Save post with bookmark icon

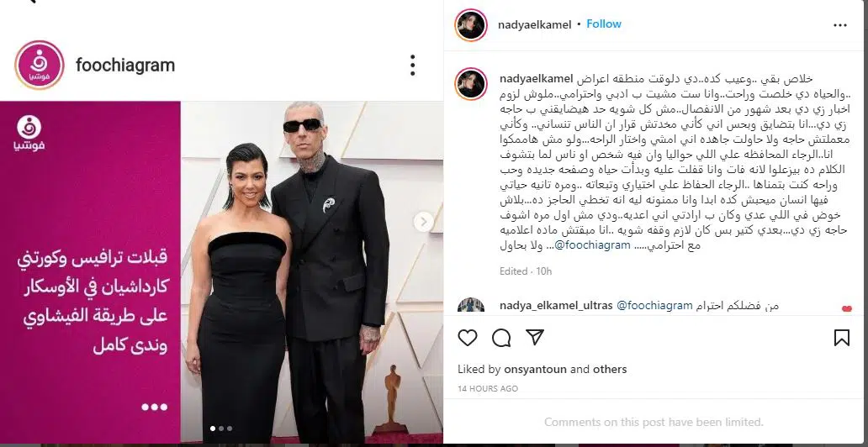coord(841,338)
